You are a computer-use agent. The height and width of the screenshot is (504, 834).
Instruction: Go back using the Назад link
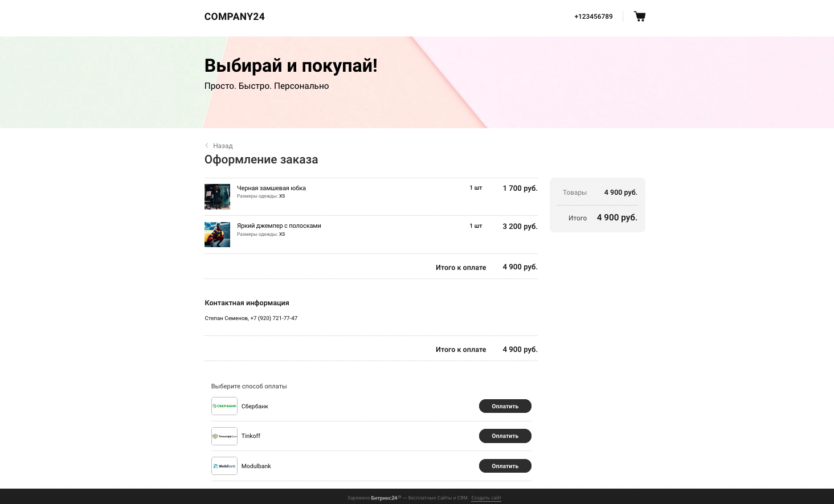[223, 146]
